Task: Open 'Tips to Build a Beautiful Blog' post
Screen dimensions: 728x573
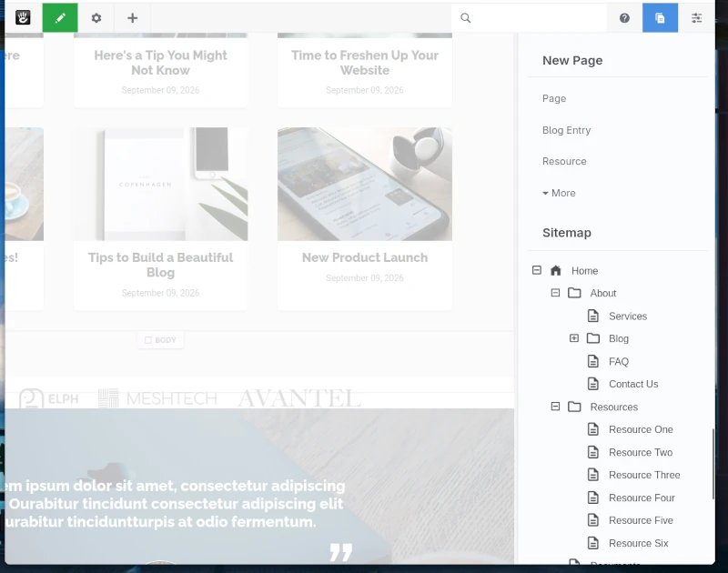Action: coord(161,265)
